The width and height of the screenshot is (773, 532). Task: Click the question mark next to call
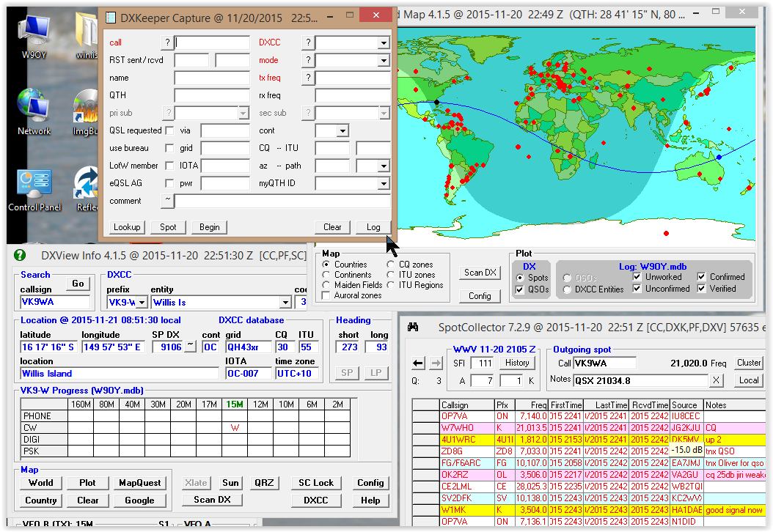168,43
